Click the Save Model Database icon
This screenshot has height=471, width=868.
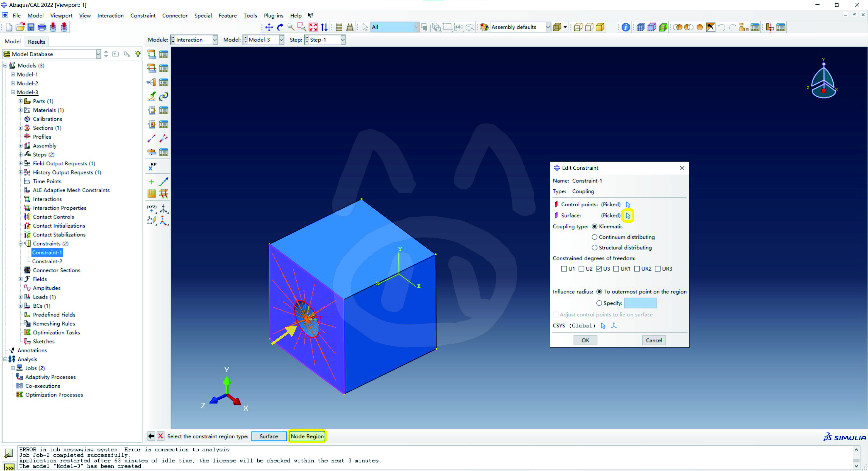pyautogui.click(x=31, y=27)
